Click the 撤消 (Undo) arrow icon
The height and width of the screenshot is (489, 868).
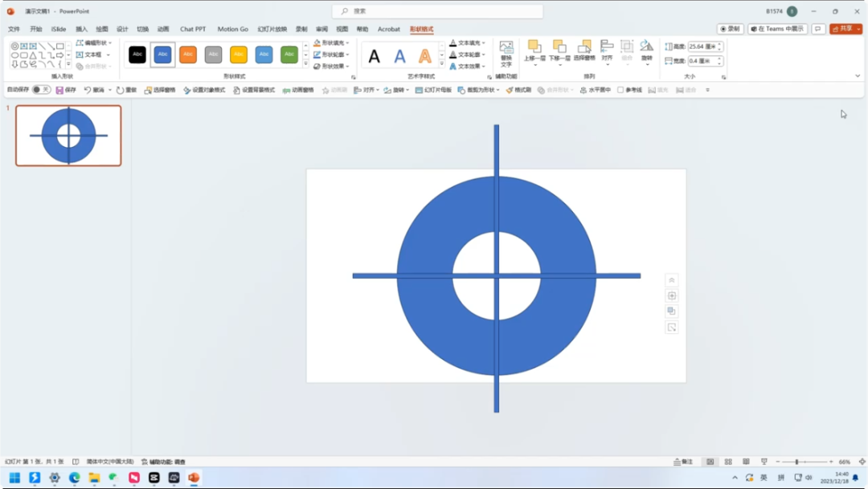[88, 90]
